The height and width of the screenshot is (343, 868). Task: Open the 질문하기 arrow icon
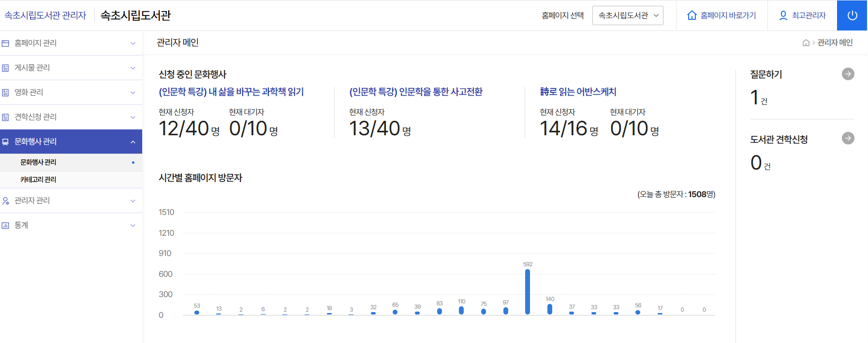point(848,74)
